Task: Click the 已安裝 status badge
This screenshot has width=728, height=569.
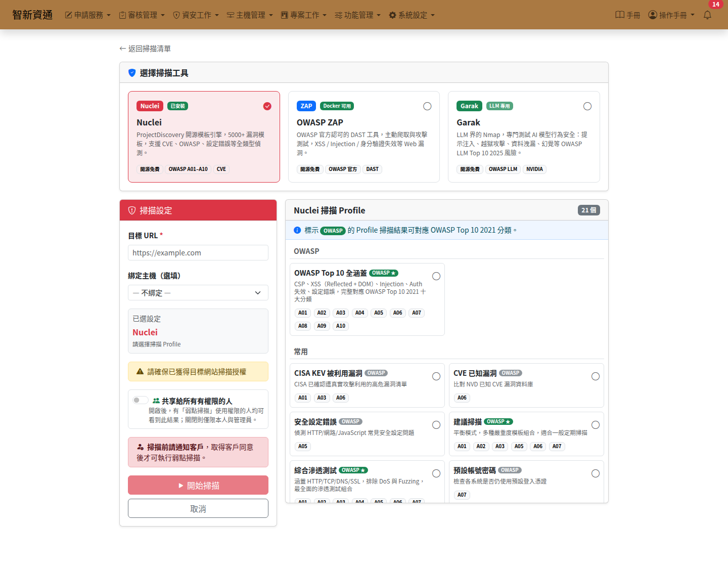Action: 177,106
